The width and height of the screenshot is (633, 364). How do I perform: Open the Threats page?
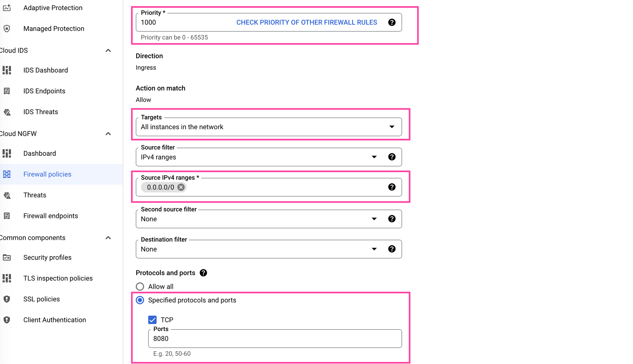[34, 195]
